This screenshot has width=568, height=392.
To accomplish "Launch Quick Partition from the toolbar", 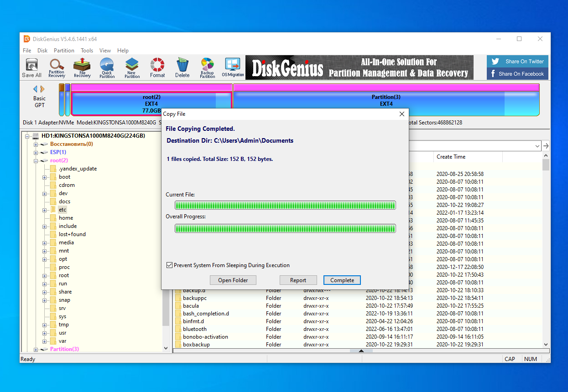I will (107, 67).
